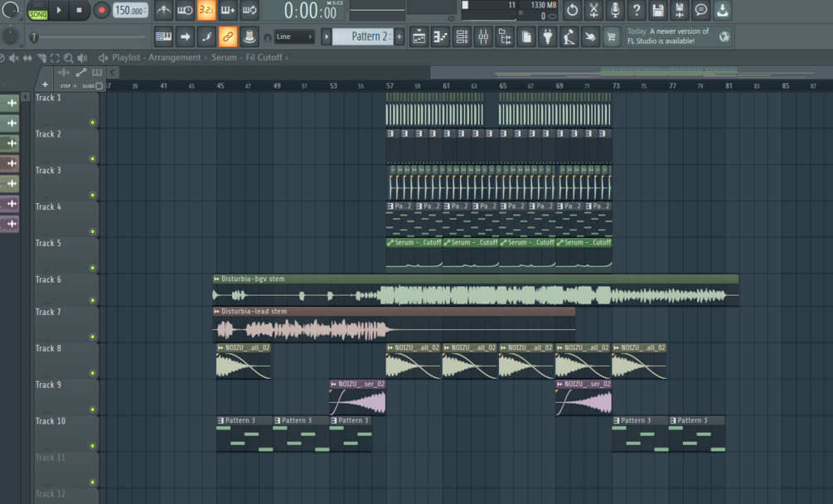
Task: Mute Track 8 using its green switch
Action: (93, 373)
